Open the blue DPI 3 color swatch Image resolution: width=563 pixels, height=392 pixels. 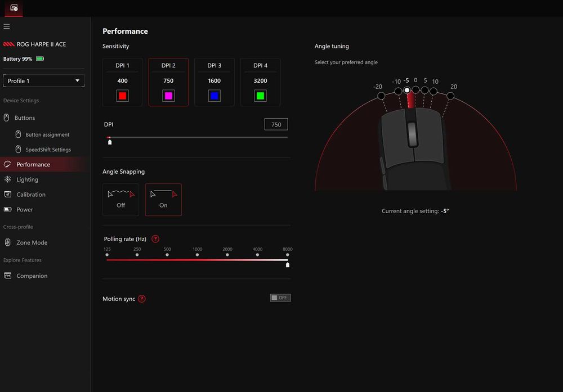(x=215, y=96)
